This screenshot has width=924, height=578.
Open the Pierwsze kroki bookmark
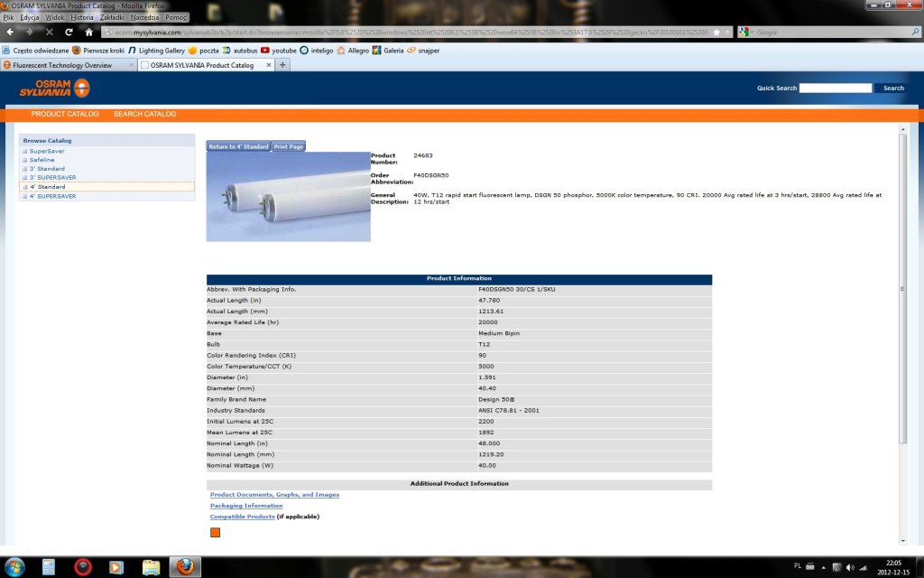pos(98,51)
